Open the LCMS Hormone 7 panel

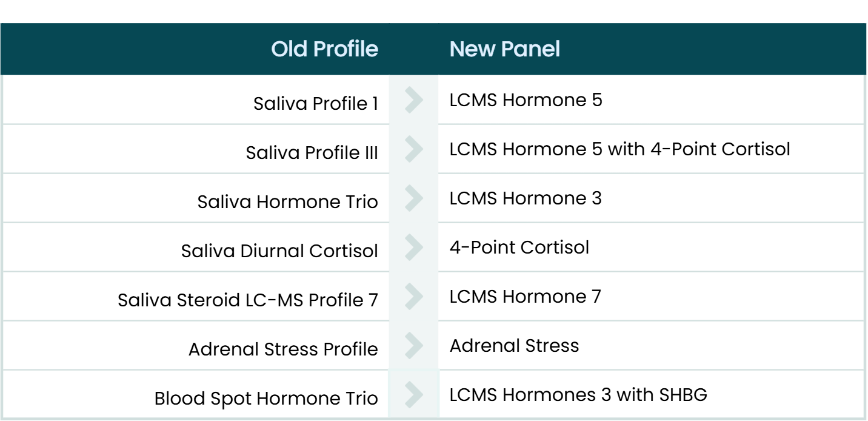point(526,297)
